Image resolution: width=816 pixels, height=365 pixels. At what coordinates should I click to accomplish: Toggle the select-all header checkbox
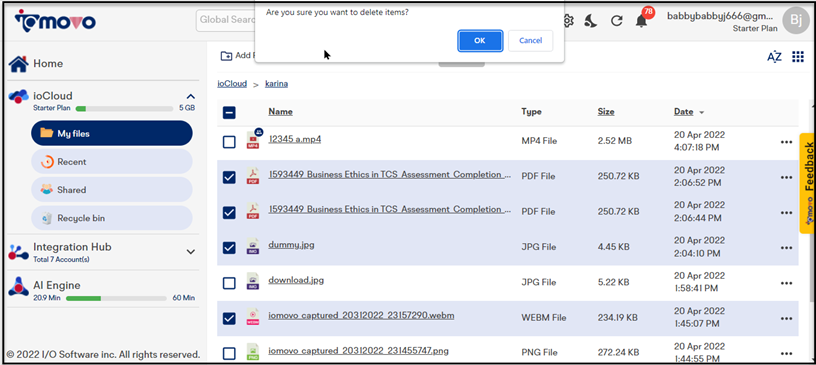[x=229, y=112]
